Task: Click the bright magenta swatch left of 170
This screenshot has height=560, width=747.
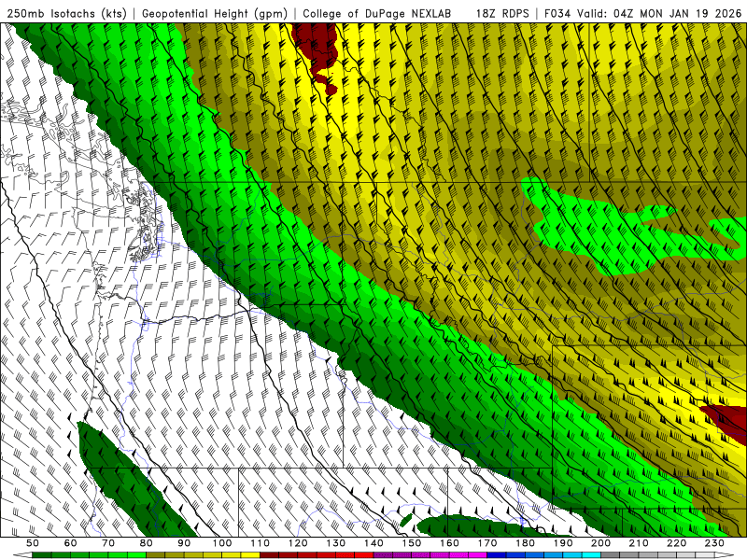Action: point(478,555)
